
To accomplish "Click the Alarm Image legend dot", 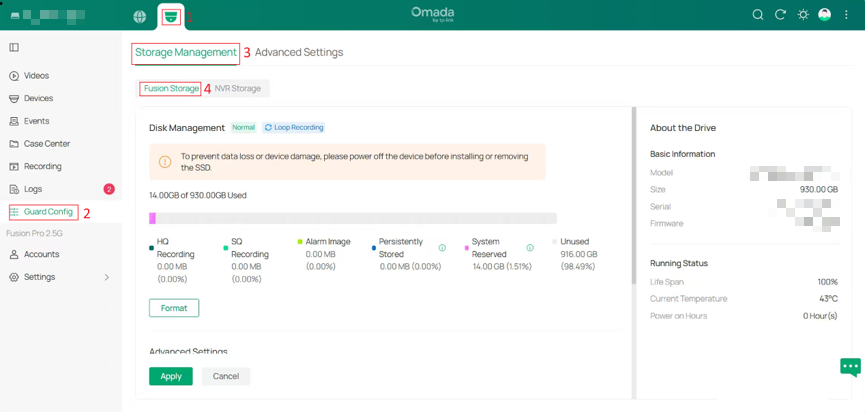I will [x=300, y=242].
